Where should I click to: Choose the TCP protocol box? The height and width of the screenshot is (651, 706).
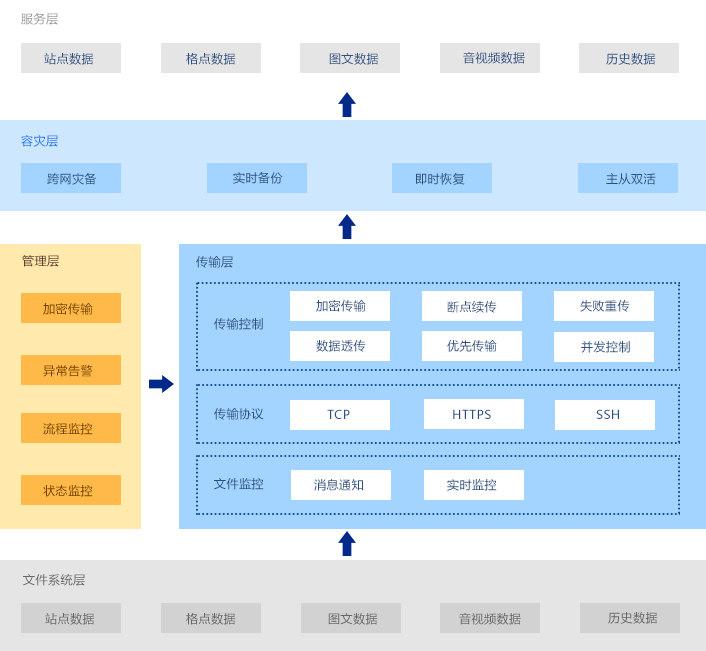pos(340,415)
